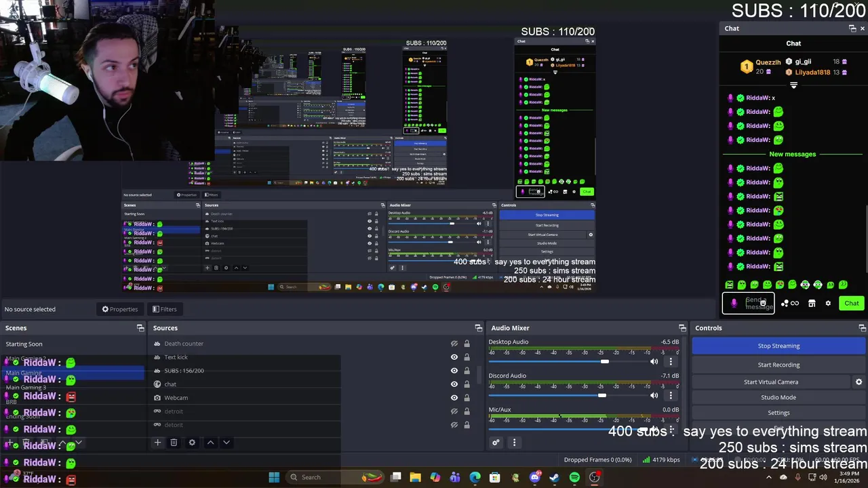Viewport: 868px width, 488px height.
Task: Open OBS Studio taskbar icon
Action: point(595,477)
